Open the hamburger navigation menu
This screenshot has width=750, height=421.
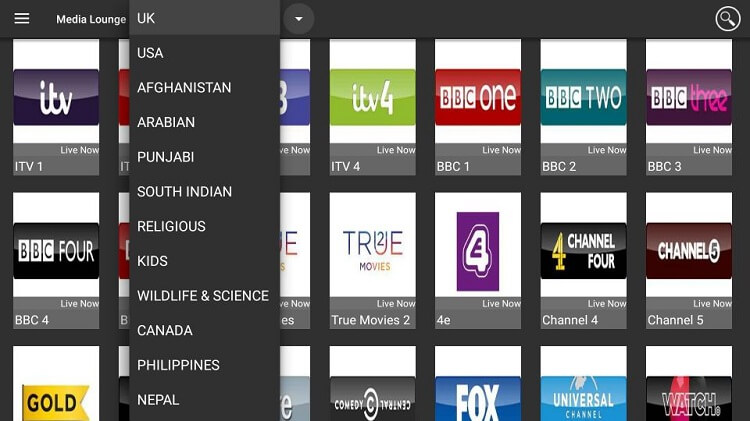(x=22, y=19)
